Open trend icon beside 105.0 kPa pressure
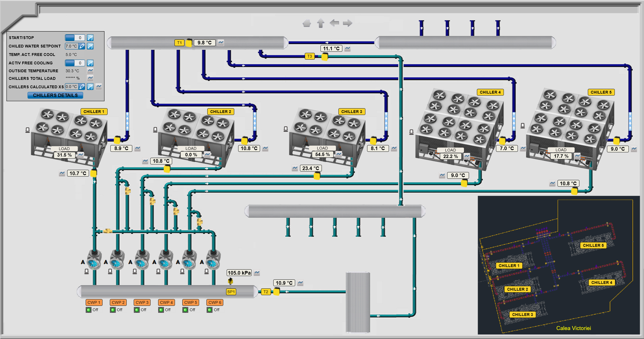644x339 pixels. (x=257, y=273)
